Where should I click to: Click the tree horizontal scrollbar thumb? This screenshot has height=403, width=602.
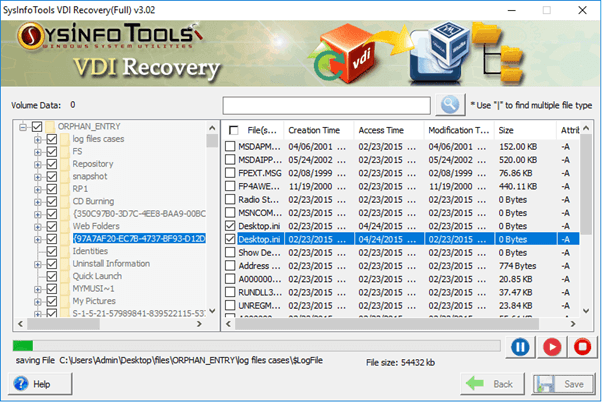pos(63,324)
